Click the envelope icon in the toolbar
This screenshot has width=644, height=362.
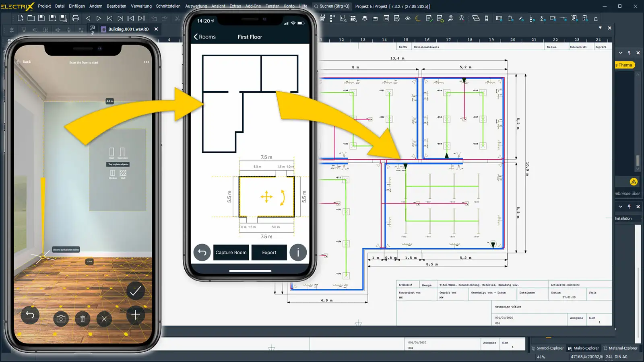click(x=375, y=19)
